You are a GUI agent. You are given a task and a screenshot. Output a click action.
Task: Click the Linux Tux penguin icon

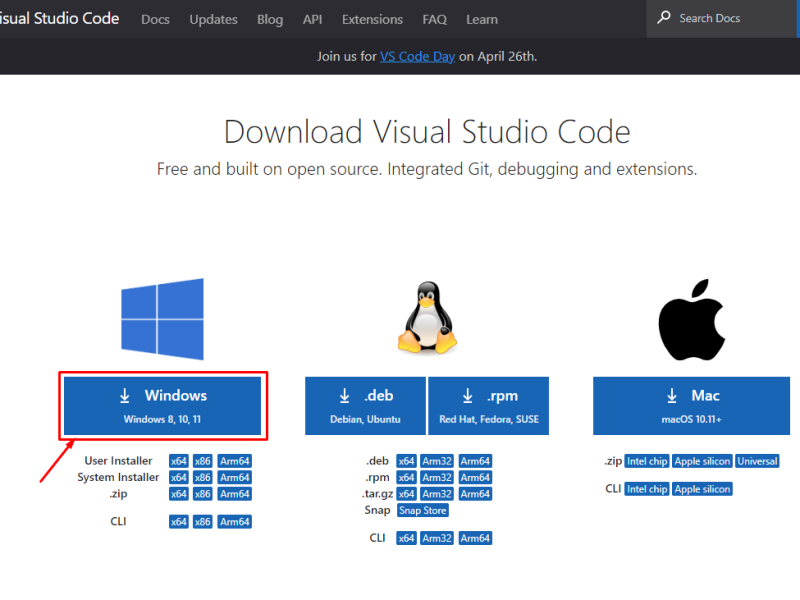[427, 317]
